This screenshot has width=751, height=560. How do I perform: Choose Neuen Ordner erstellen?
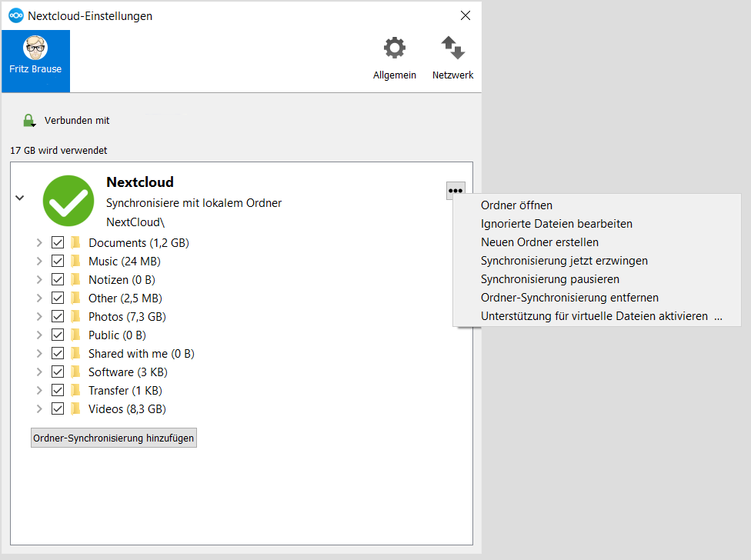(597, 242)
